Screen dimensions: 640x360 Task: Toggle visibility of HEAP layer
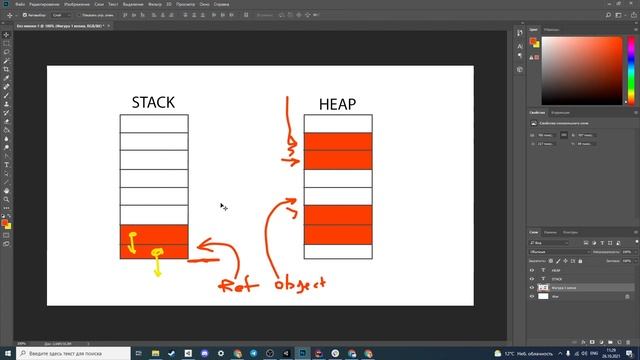point(532,270)
